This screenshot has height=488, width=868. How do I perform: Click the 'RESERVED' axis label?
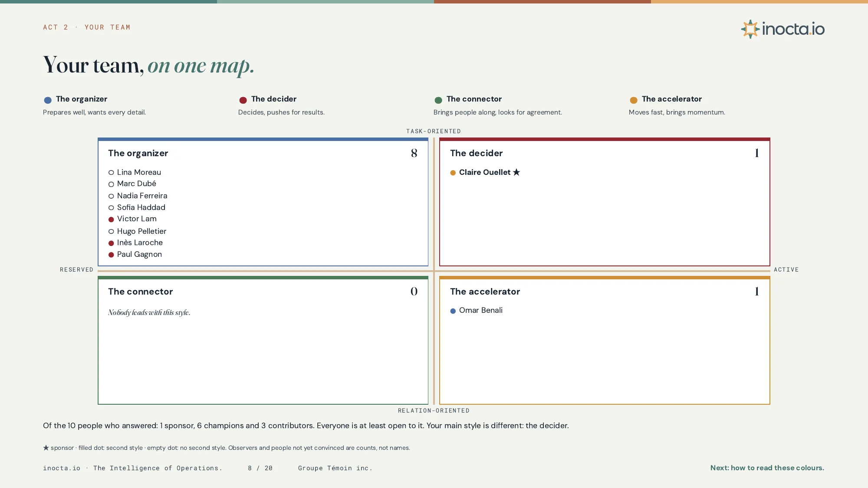point(76,269)
